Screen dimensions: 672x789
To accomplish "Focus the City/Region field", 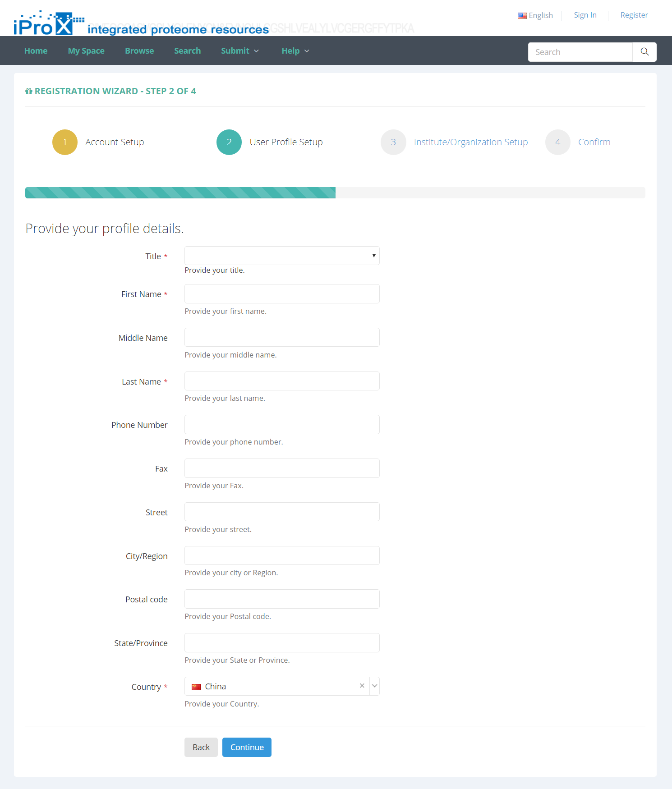I will pyautogui.click(x=282, y=555).
